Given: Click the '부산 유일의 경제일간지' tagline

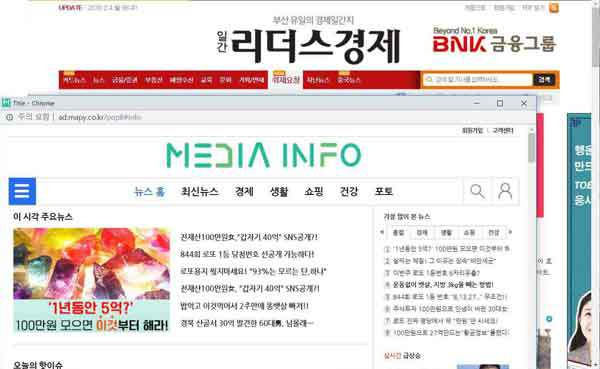Looking at the screenshot, I should [313, 20].
